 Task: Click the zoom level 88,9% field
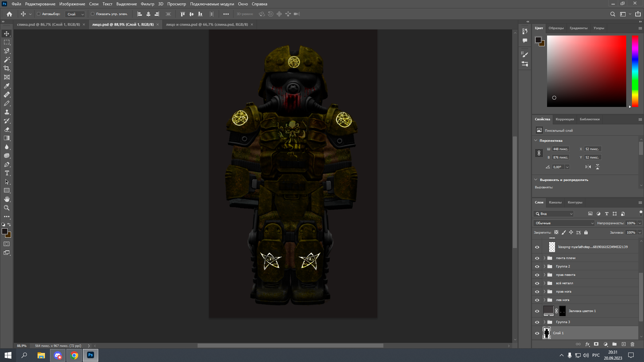click(22, 346)
